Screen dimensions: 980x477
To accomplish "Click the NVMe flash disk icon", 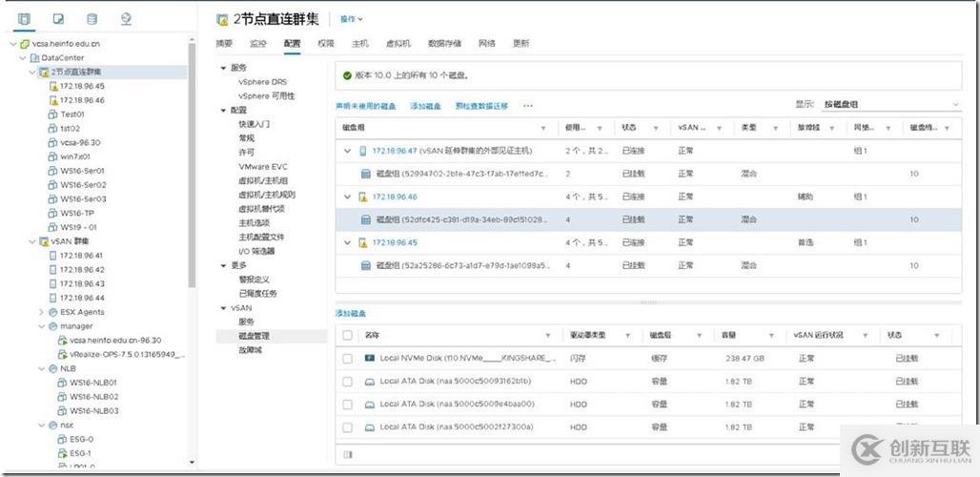I will [369, 358].
